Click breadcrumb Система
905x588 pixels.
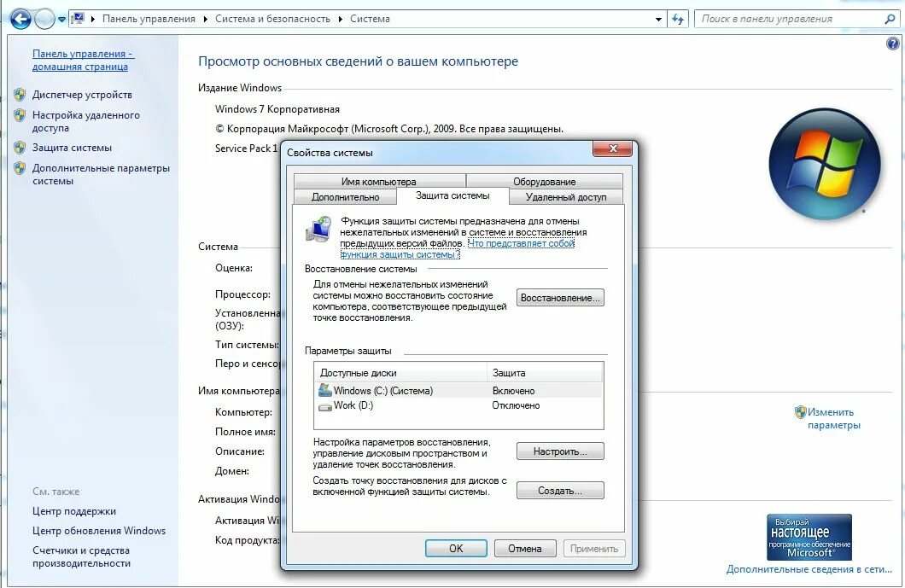tap(370, 19)
